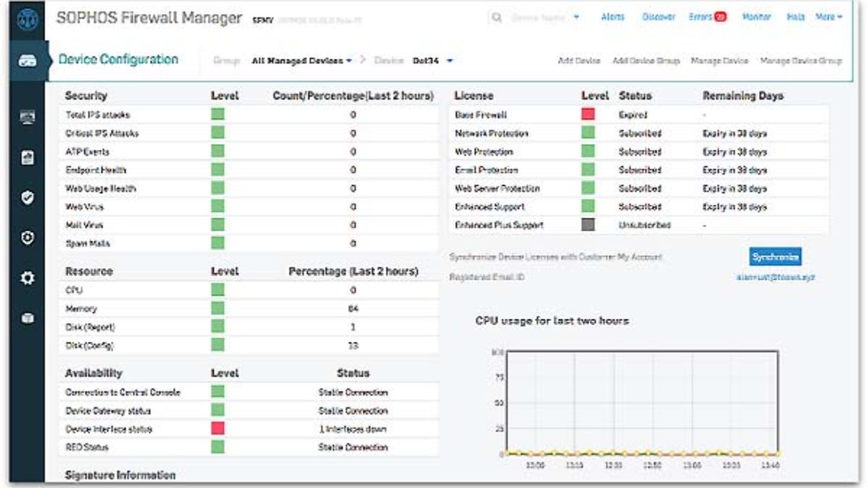
Task: Click the red Device Interface status indicator
Action: 218,429
